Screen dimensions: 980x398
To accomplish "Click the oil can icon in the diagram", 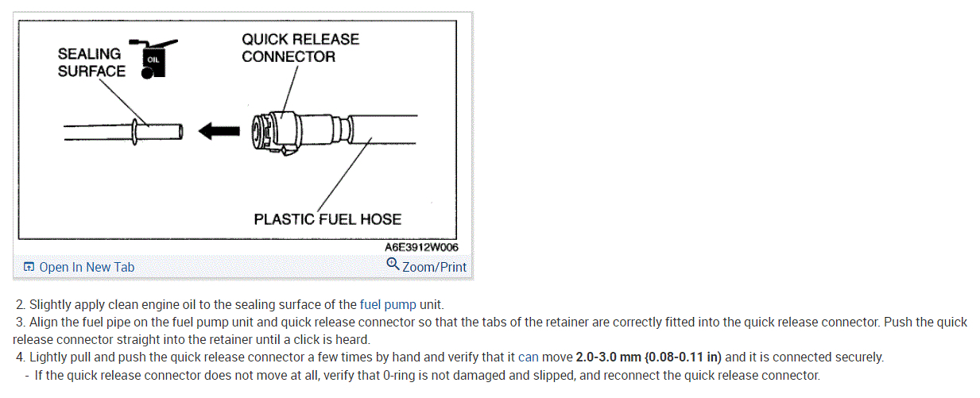I will coord(153,58).
